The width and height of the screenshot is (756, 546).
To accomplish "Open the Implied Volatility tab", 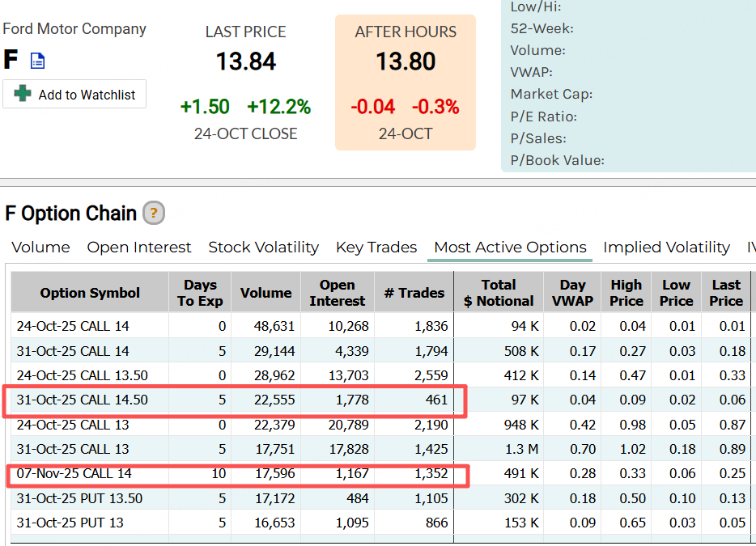I will click(666, 248).
